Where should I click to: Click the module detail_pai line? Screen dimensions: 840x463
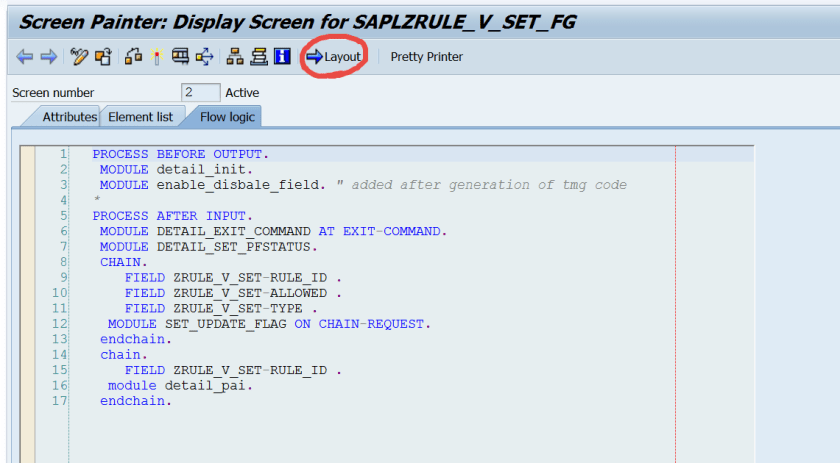[180, 386]
